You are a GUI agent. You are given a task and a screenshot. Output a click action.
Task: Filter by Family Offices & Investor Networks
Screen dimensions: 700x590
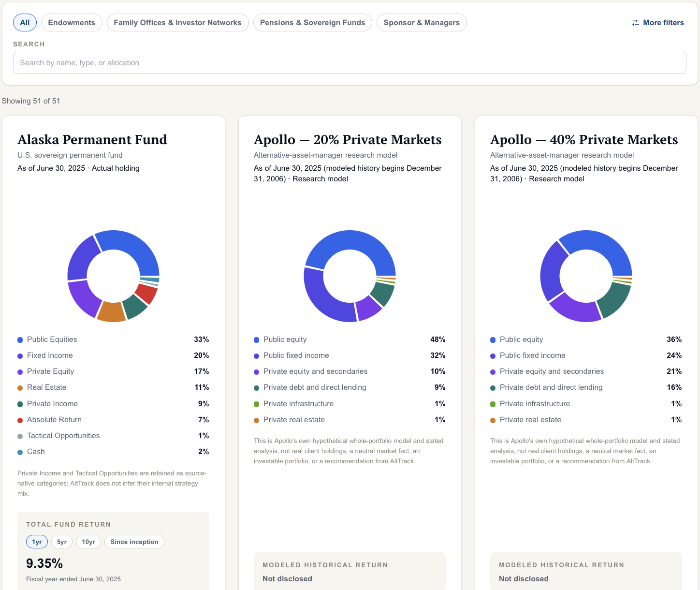click(177, 23)
